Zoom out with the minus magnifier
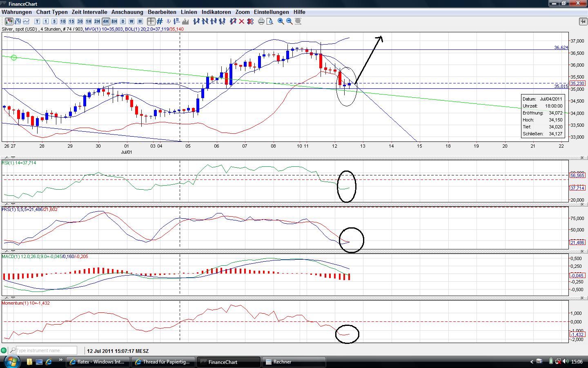 tap(289, 21)
